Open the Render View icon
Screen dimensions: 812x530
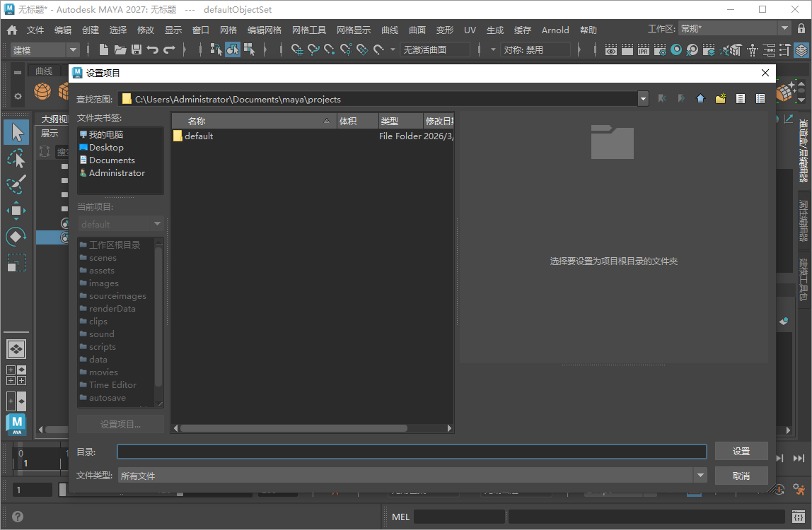[610, 49]
